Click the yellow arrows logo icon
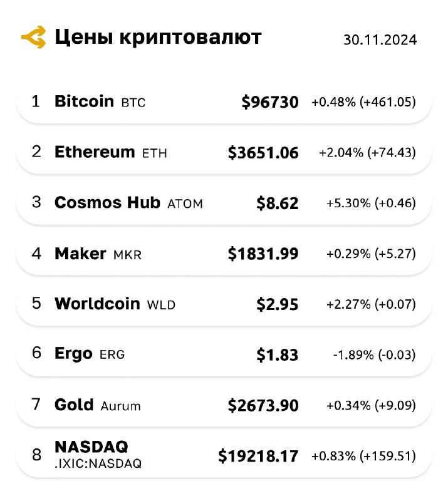 34,37
